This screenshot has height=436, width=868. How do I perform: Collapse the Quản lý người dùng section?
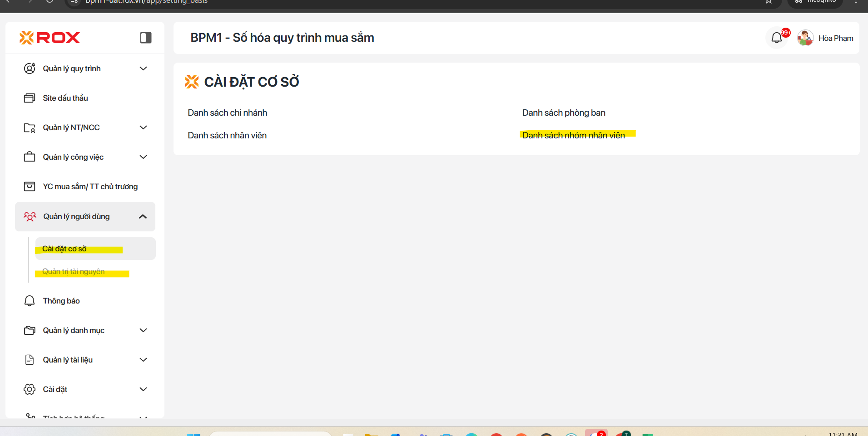(x=143, y=216)
